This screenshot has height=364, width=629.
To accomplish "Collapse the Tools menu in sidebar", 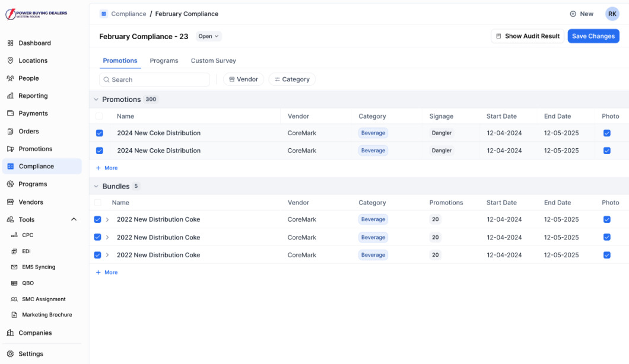I will [74, 219].
